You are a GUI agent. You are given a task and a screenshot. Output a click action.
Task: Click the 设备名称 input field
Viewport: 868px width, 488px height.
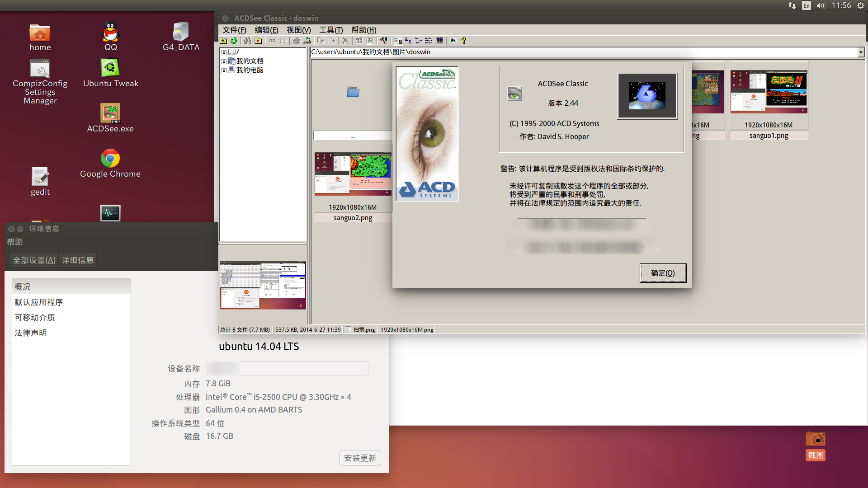287,368
